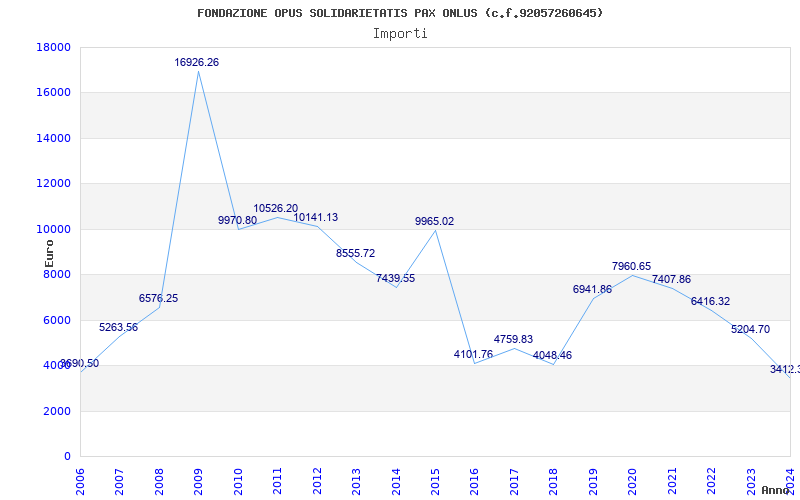This screenshot has height=500, width=800.
Task: Click the 2015 year axis label
Action: [x=435, y=481]
